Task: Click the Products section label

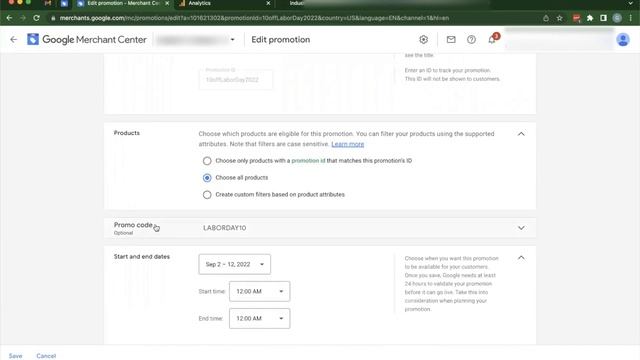Action: [127, 133]
